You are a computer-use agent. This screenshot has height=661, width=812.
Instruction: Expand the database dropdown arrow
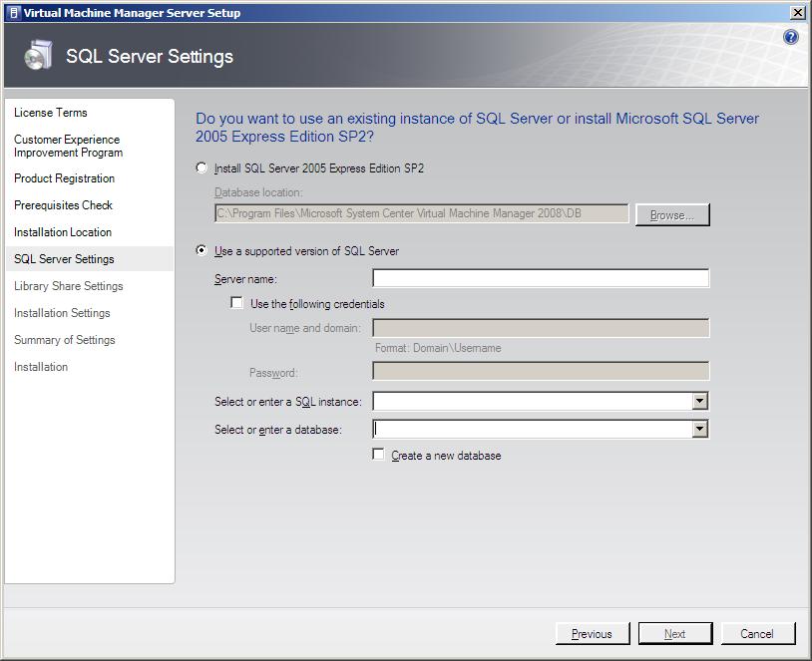pos(699,430)
